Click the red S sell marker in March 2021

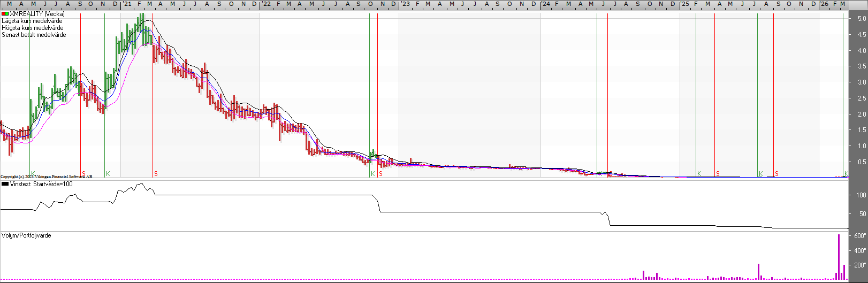click(x=156, y=174)
